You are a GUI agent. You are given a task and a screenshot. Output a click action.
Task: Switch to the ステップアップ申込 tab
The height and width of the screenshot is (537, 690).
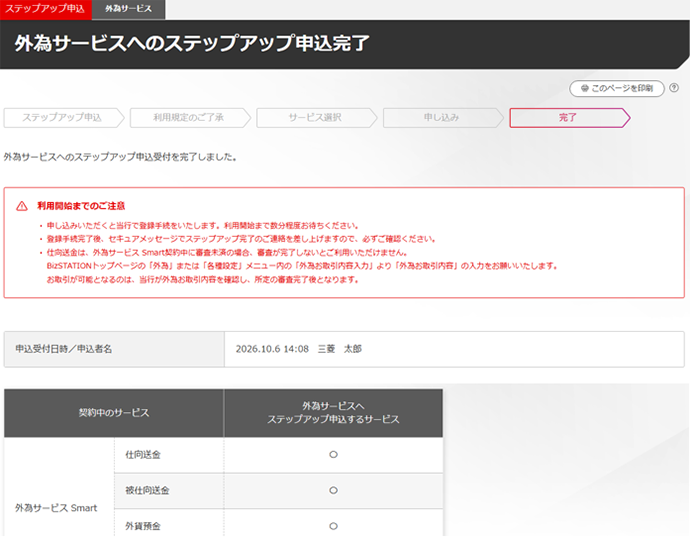(x=45, y=8)
